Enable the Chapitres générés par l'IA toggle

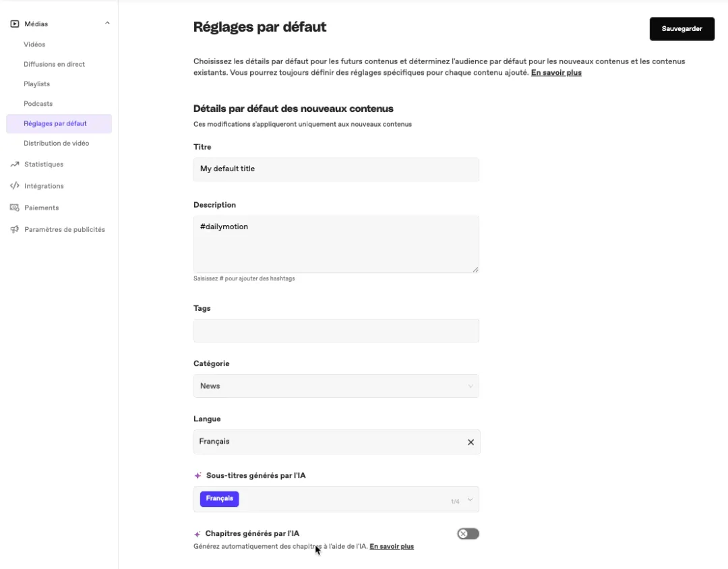tap(468, 534)
